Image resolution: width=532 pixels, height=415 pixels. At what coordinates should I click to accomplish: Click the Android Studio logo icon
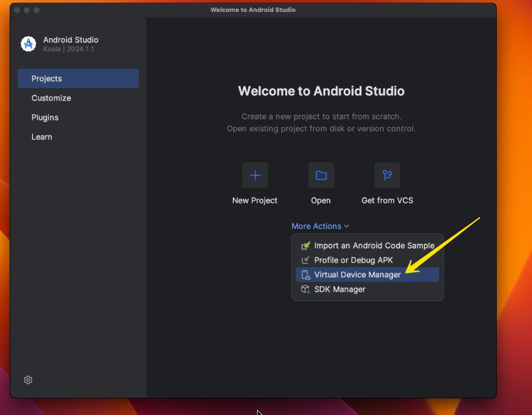click(x=28, y=44)
